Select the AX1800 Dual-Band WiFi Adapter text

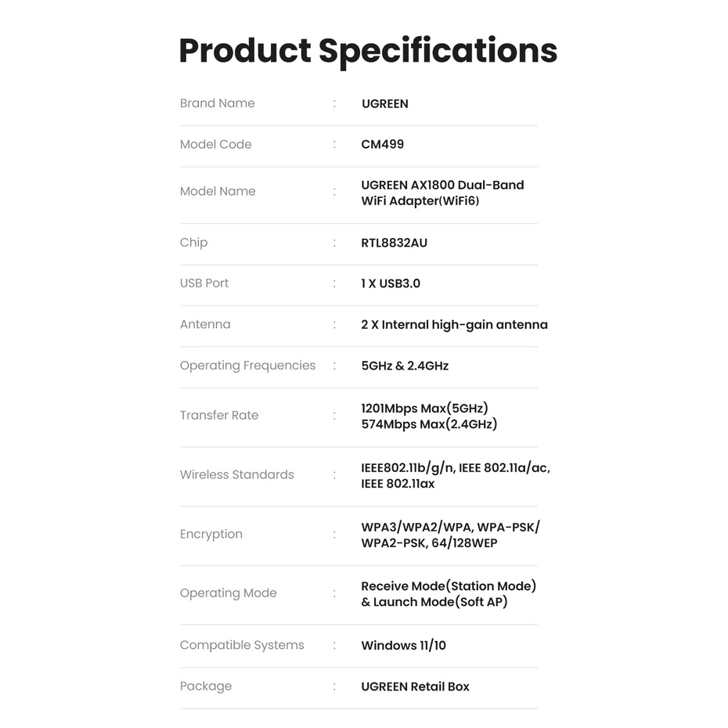(442, 193)
